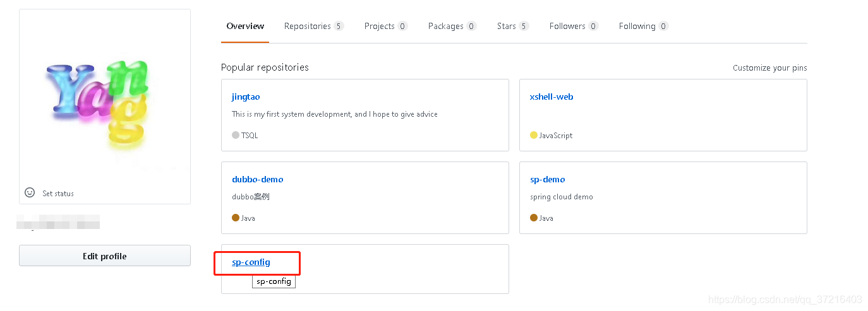Viewport: 868px width, 311px height.
Task: Click the Popular repositories heading
Action: pyautogui.click(x=265, y=67)
